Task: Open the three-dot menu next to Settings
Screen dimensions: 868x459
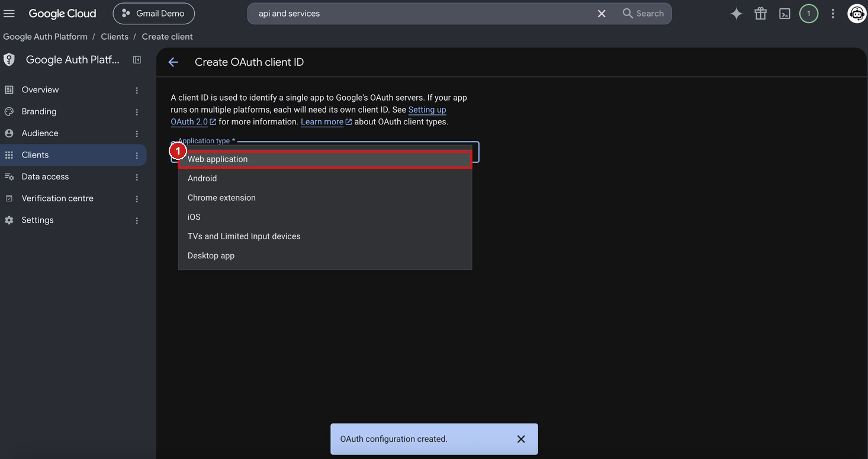Action: 137,221
